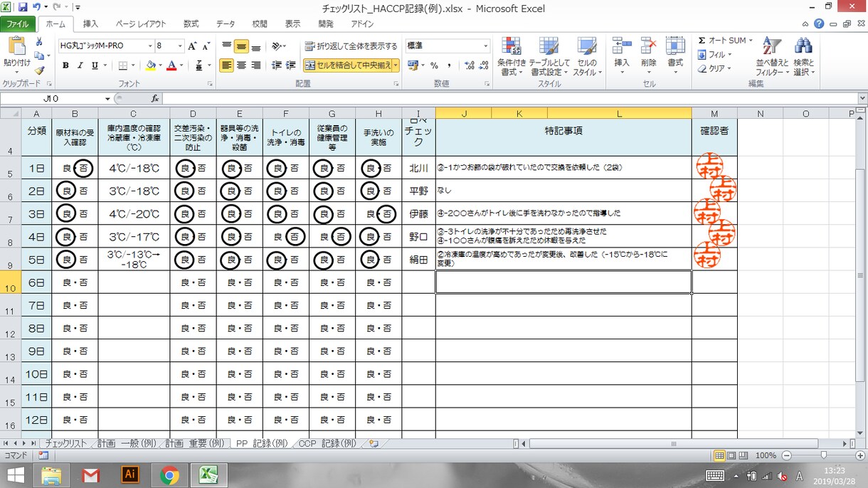Image resolution: width=868 pixels, height=488 pixels.
Task: Toggle Bold formatting
Action: coord(65,65)
